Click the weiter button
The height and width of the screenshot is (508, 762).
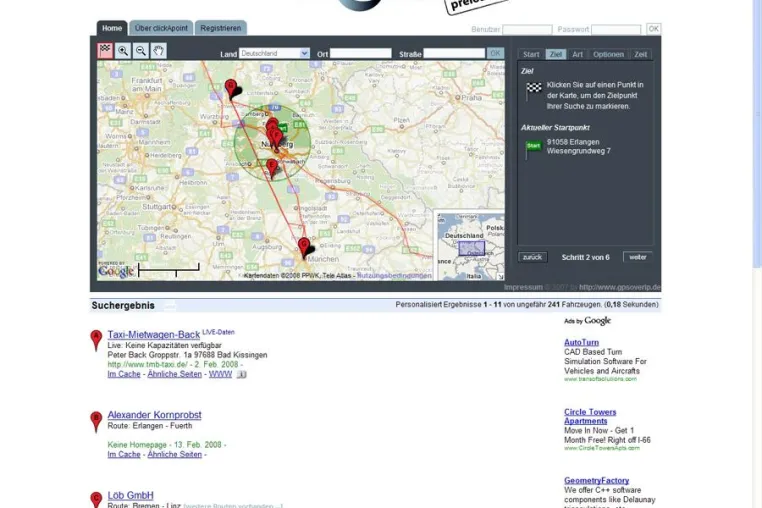[x=638, y=257]
